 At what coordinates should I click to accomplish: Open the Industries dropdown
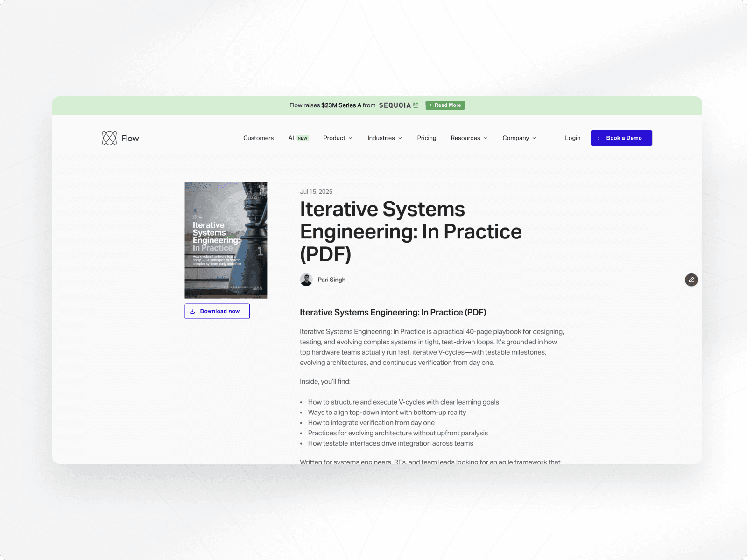pos(384,138)
